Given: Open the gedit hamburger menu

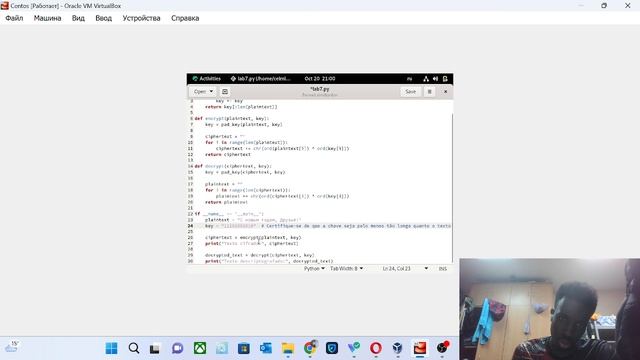Looking at the screenshot, I should click(429, 91).
